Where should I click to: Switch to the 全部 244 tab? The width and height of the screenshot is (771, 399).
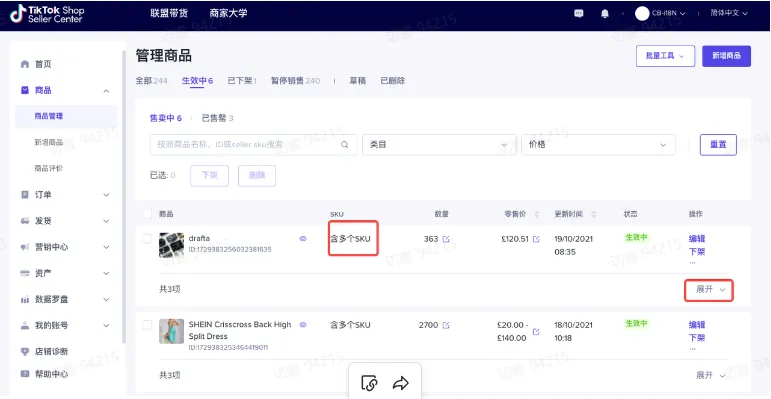pos(152,81)
